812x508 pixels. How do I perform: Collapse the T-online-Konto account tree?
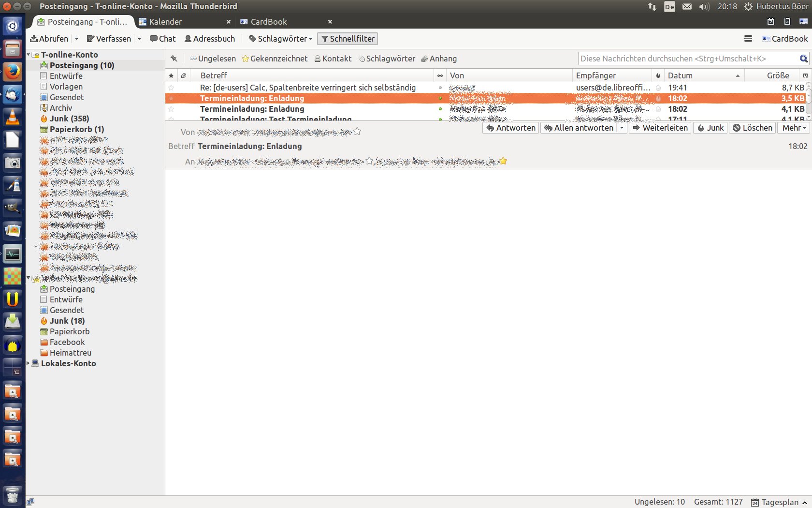pos(28,55)
